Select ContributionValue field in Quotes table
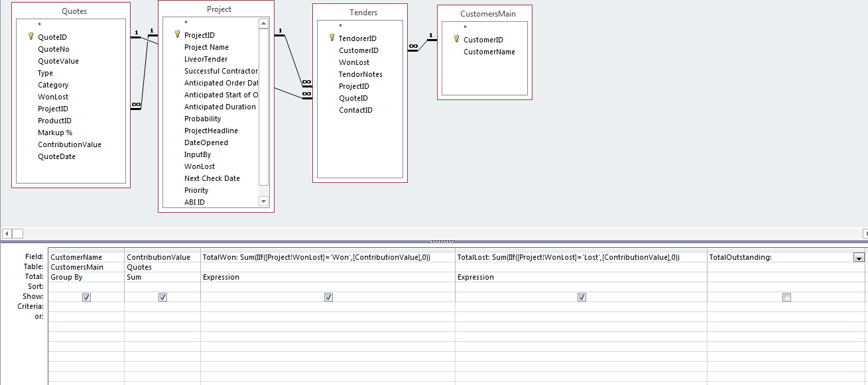The width and height of the screenshot is (868, 385). point(70,144)
